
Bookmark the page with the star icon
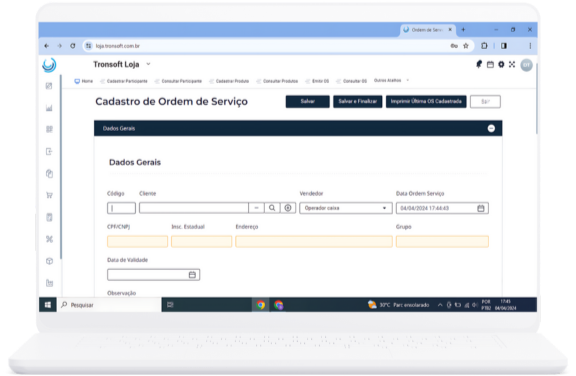466,46
